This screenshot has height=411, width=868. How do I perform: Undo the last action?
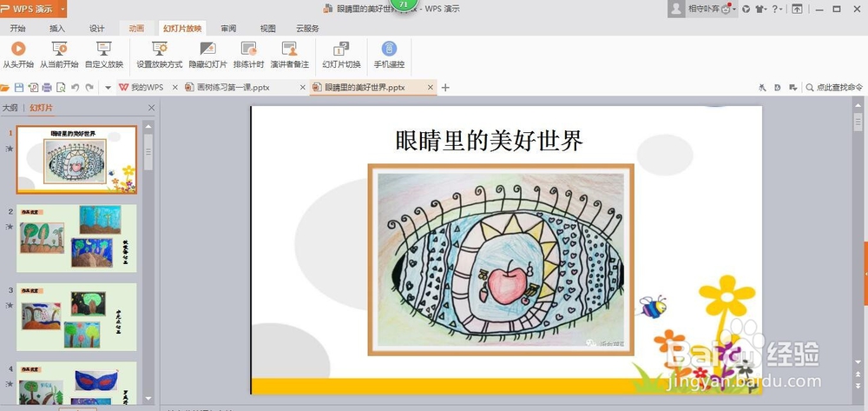pos(75,88)
